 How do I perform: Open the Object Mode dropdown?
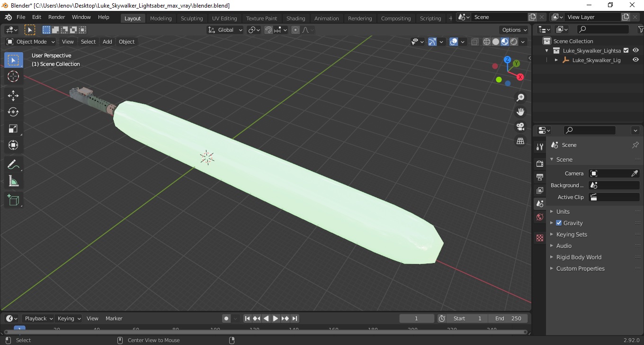[x=31, y=42]
